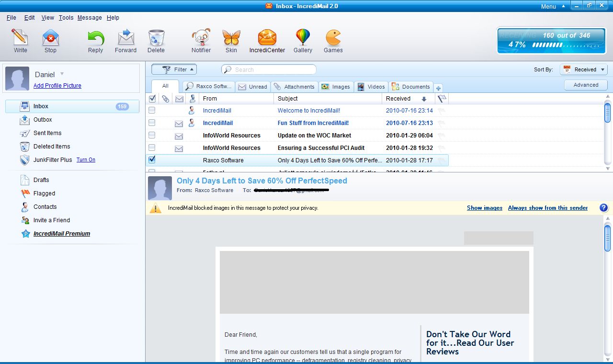
Task: Click the read status envelope column header
Action: coord(179,99)
